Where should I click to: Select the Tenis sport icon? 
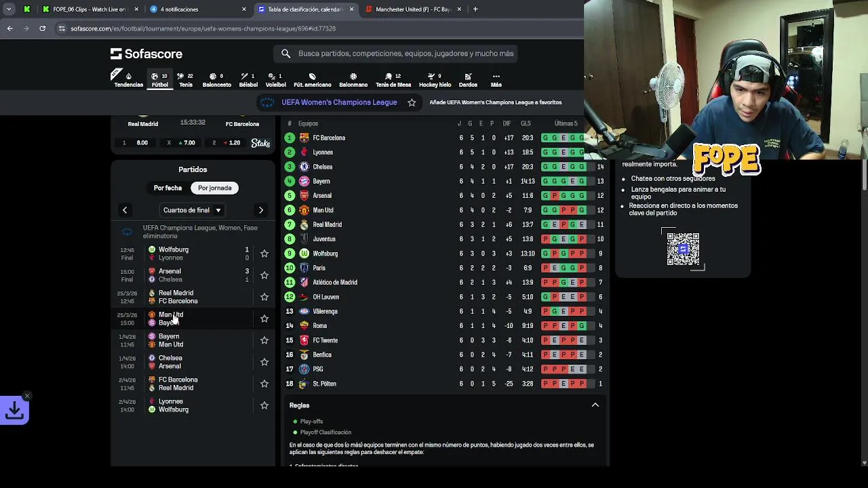pyautogui.click(x=186, y=80)
